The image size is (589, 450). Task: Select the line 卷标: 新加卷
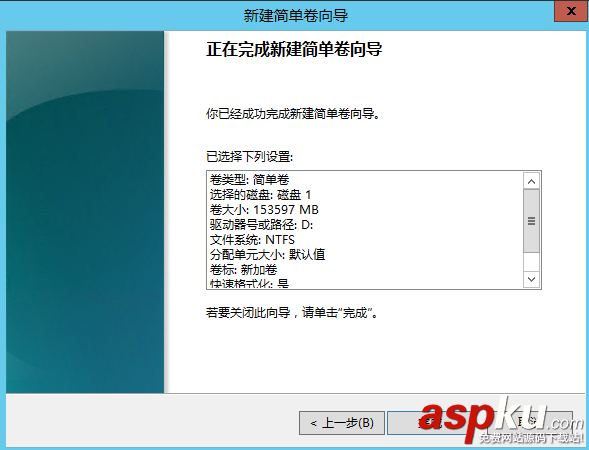(243, 270)
